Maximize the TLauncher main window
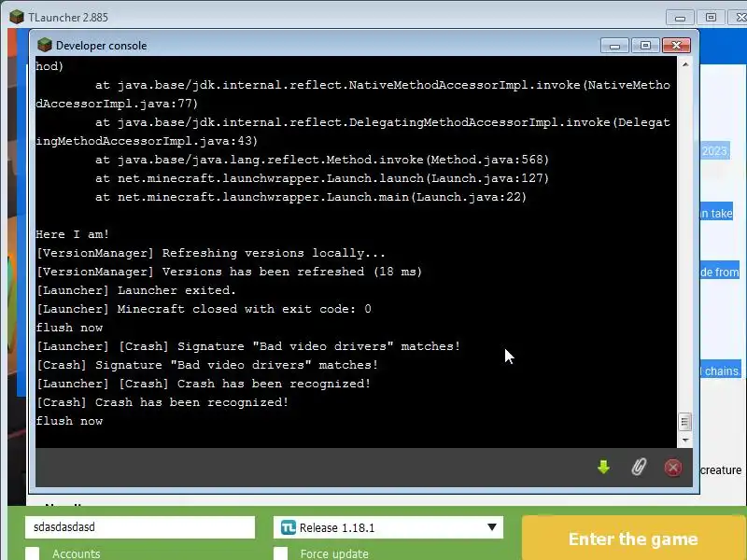The width and height of the screenshot is (747, 560). click(x=711, y=18)
